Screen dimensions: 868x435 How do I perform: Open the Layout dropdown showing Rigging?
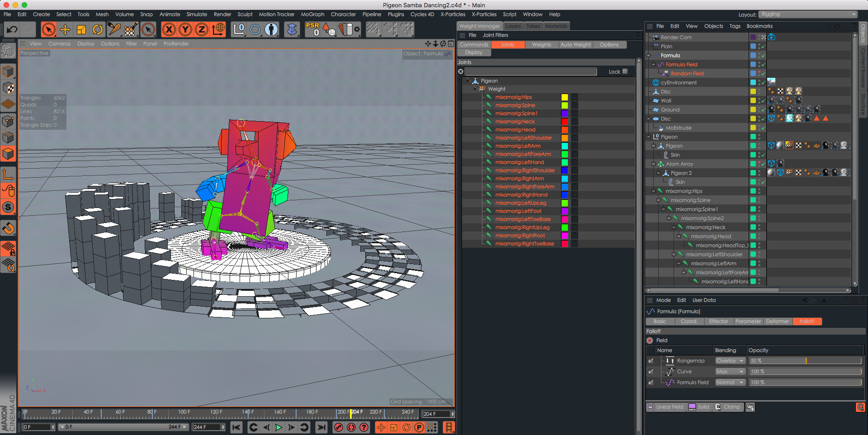click(x=807, y=14)
